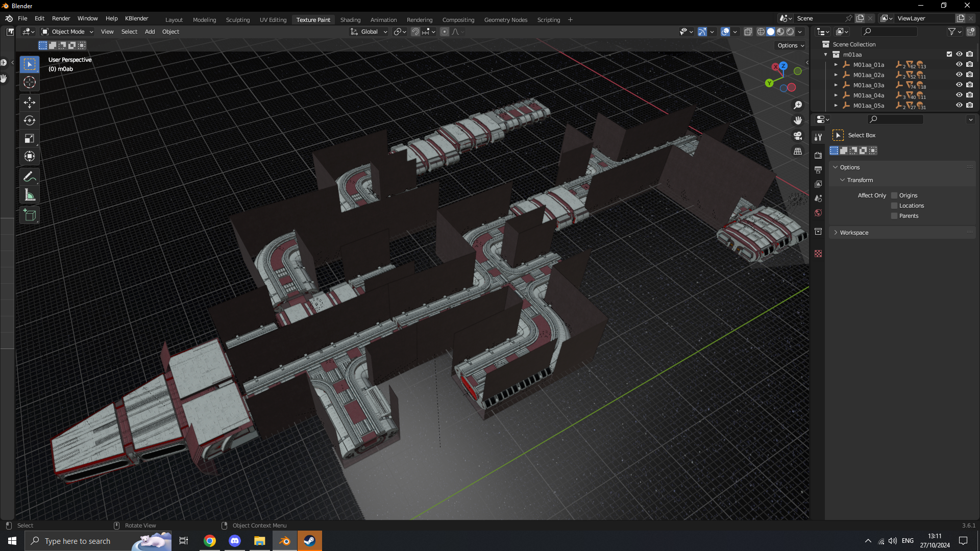Enable Affect Only Parents checkbox
This screenshot has width=980, height=551.
tap(894, 216)
